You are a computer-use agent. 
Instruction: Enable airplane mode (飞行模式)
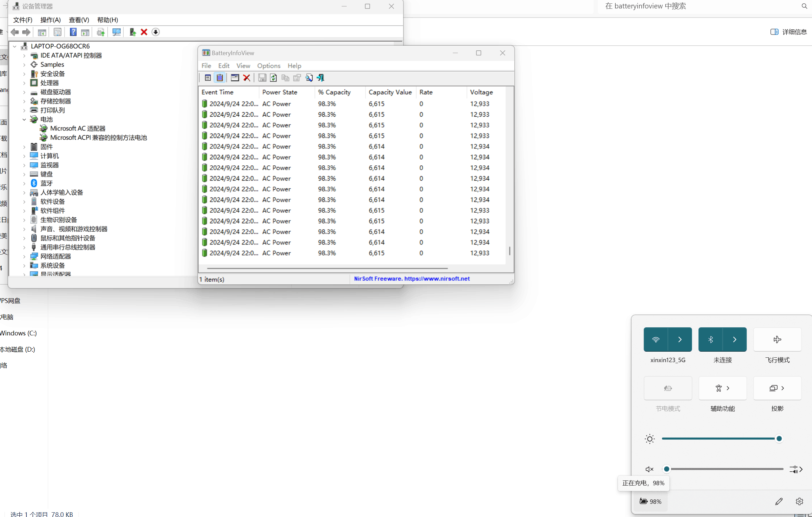[x=777, y=339]
